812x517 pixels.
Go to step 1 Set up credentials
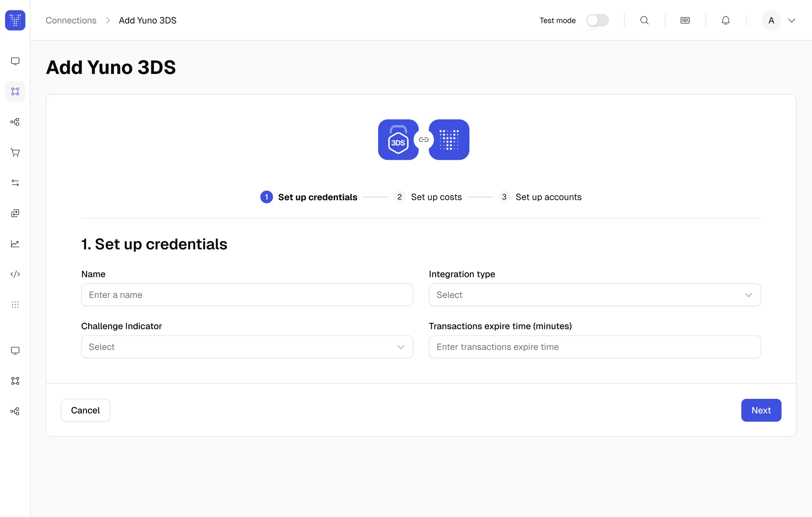(309, 197)
